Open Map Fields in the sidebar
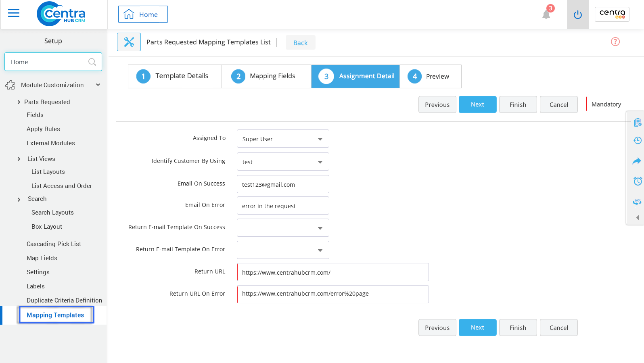Image resolution: width=644 pixels, height=363 pixels. click(42, 258)
